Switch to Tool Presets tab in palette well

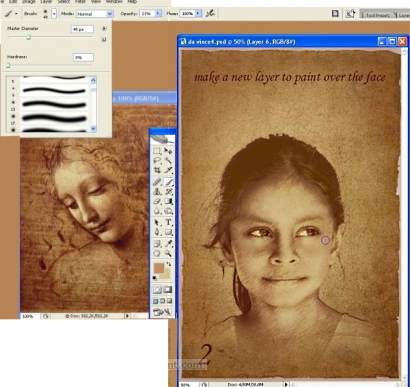[x=377, y=15]
